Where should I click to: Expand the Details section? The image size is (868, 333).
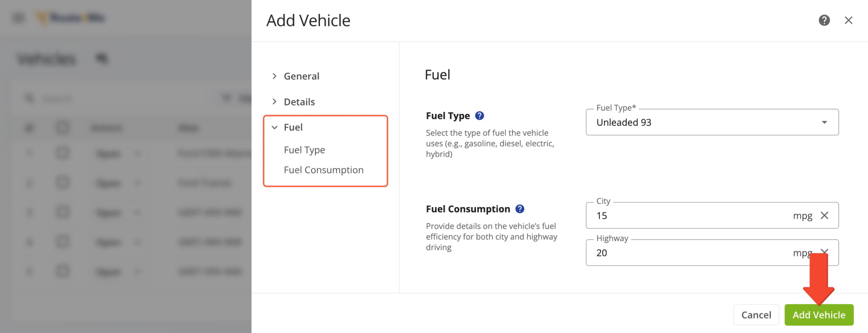click(299, 102)
